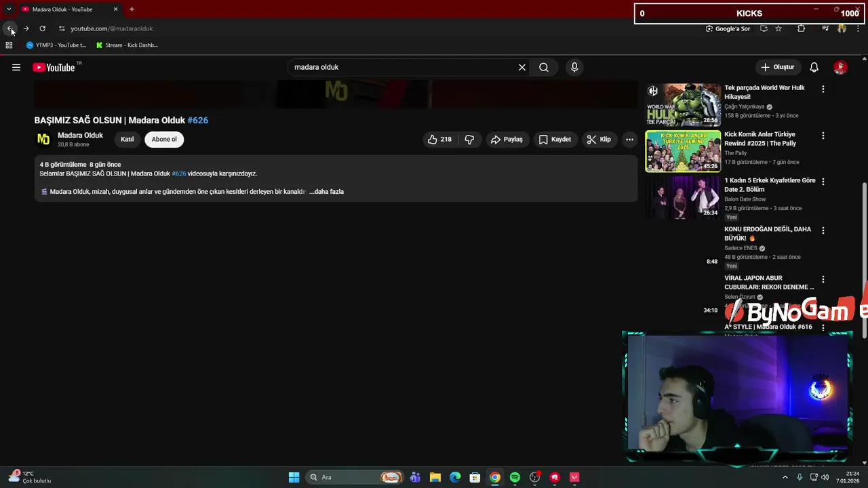868x488 pixels.
Task: Open the Stream - Kick Dashboard bookmark
Action: [x=127, y=45]
